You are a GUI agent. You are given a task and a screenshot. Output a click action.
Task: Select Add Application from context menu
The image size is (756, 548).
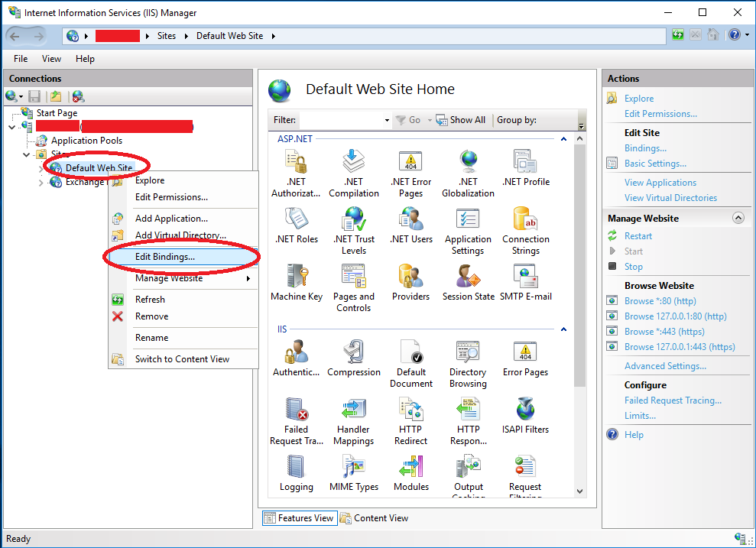(x=183, y=219)
